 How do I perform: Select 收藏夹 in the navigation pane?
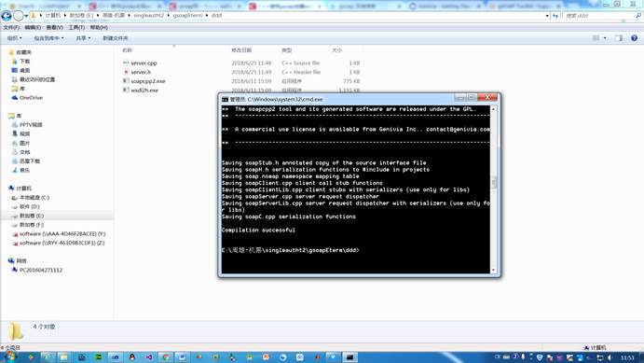tap(23, 52)
